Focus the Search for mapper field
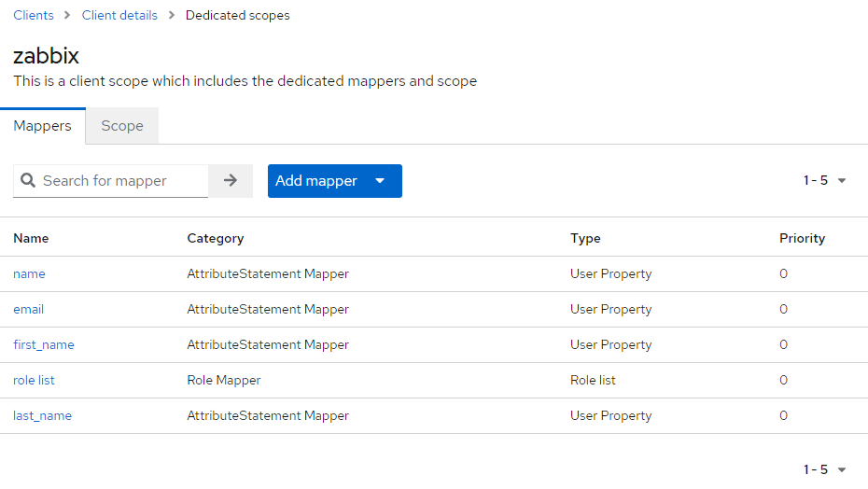The height and width of the screenshot is (489, 868). pyautogui.click(x=121, y=181)
